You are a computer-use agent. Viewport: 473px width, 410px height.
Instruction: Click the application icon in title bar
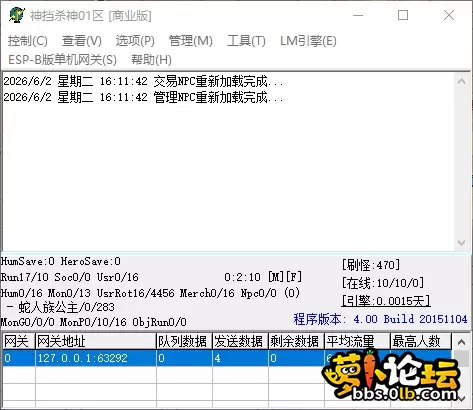17,15
